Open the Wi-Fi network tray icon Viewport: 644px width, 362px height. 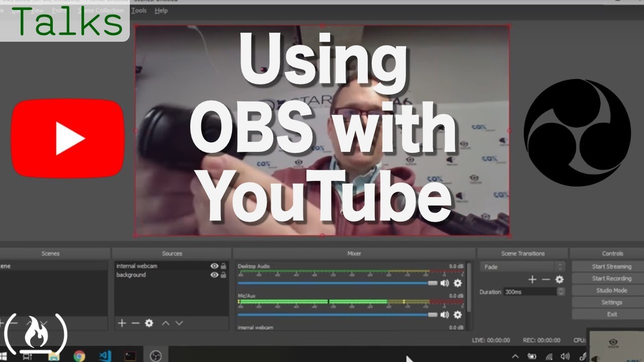pyautogui.click(x=549, y=356)
